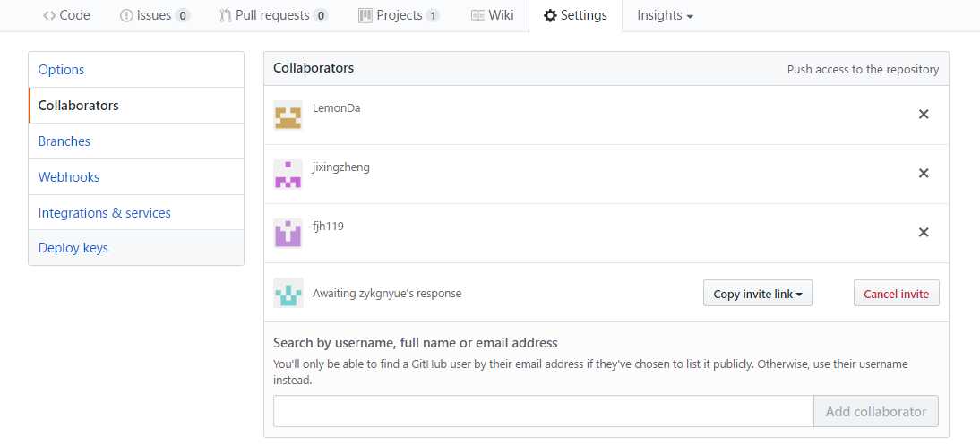
Task: Open Branches settings page
Action: pyautogui.click(x=136, y=141)
